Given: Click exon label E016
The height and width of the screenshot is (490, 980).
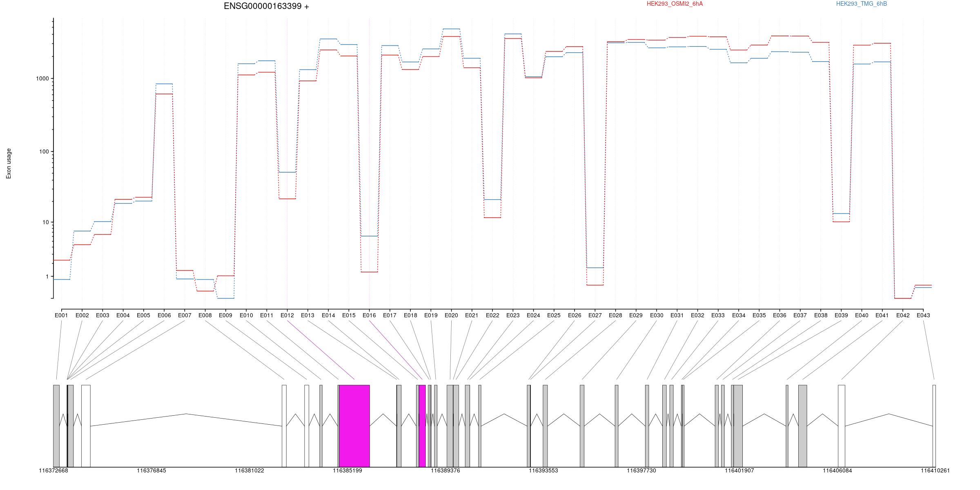Looking at the screenshot, I should click(x=369, y=315).
